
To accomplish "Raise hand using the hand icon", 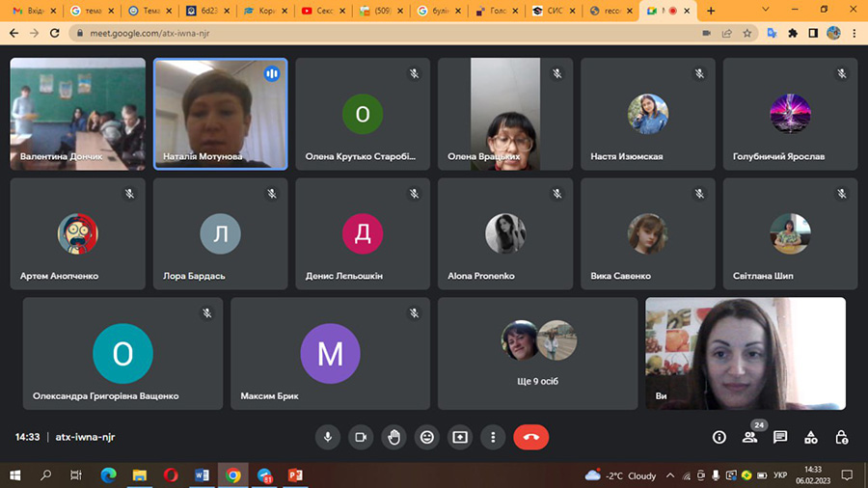I will click(393, 437).
